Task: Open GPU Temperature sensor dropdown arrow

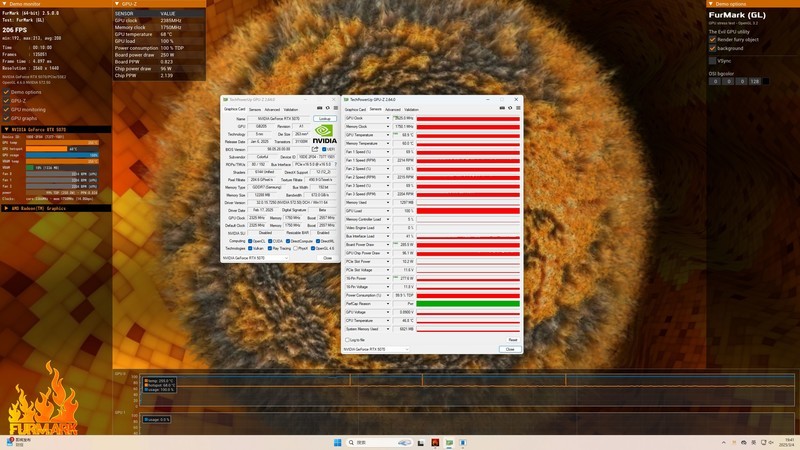Action: point(388,135)
